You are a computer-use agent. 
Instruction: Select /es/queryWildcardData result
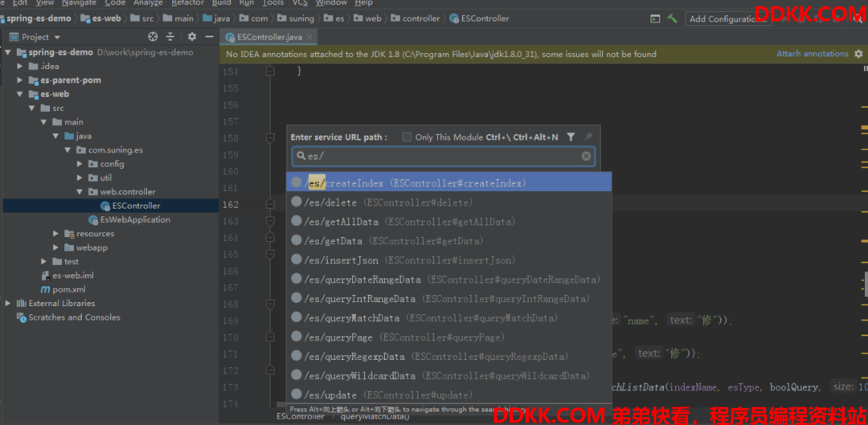[449, 376]
